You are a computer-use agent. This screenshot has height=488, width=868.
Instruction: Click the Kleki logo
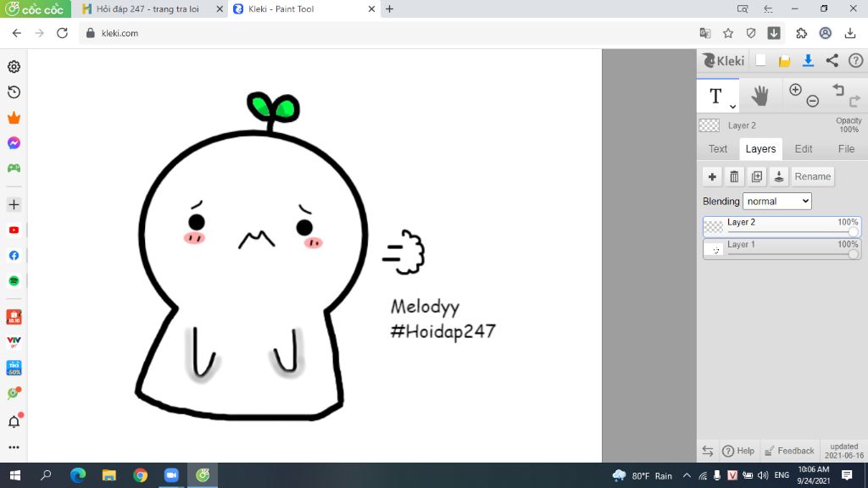tap(724, 60)
